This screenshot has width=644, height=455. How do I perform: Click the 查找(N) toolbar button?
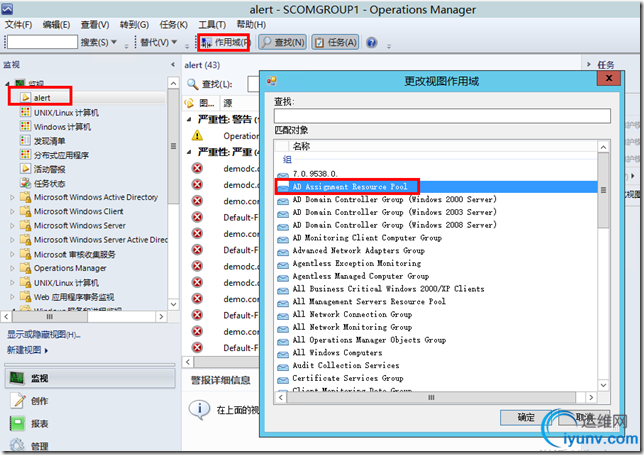(283, 42)
